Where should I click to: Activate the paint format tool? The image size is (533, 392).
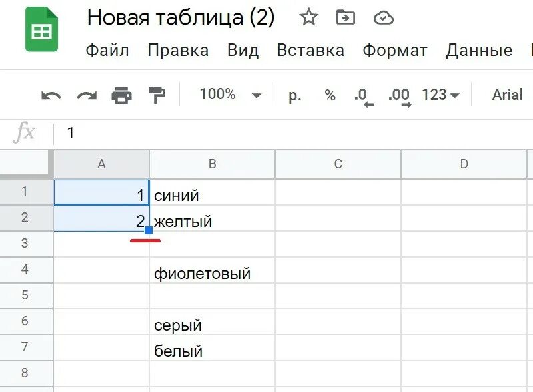[x=157, y=95]
